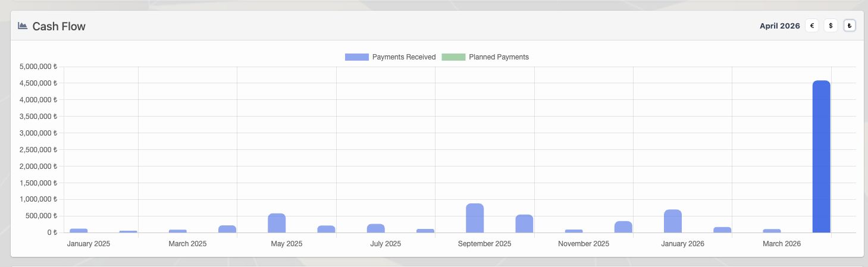Viewport: 868px width, 267px height.
Task: Click the January 2026 bar
Action: 673,221
